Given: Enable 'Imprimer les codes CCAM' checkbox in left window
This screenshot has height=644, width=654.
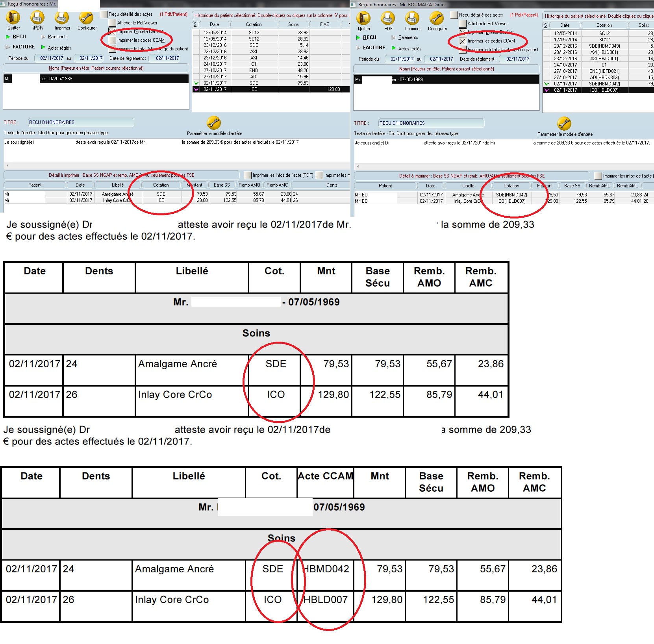Looking at the screenshot, I should tap(112, 40).
